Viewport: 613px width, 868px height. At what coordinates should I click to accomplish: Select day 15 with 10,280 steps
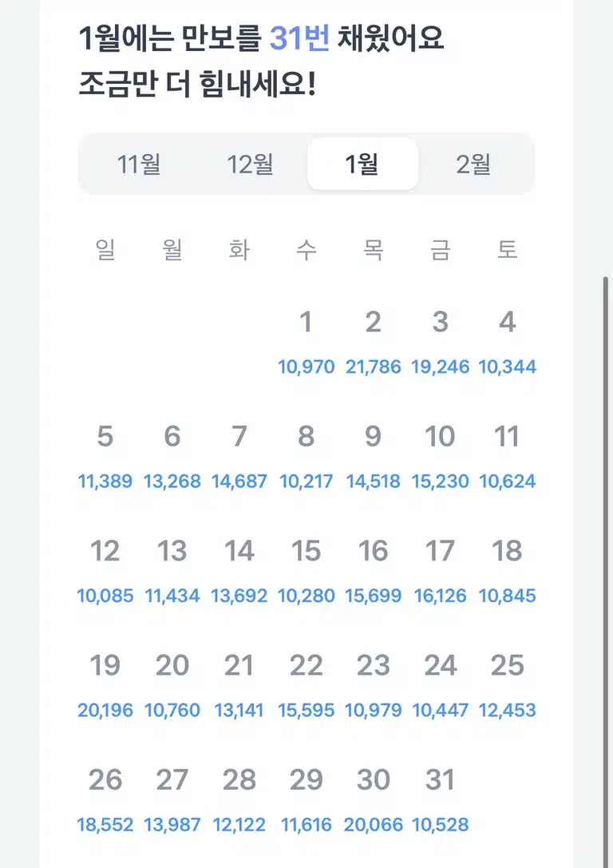pyautogui.click(x=306, y=571)
